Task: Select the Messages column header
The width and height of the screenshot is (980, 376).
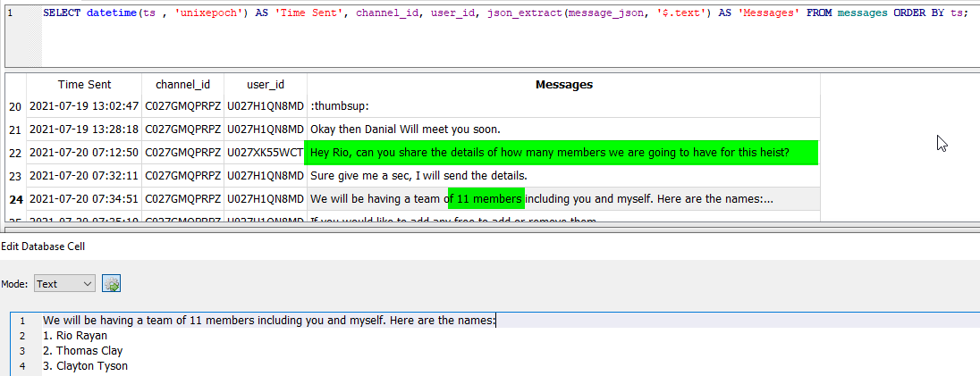Action: pyautogui.click(x=563, y=85)
